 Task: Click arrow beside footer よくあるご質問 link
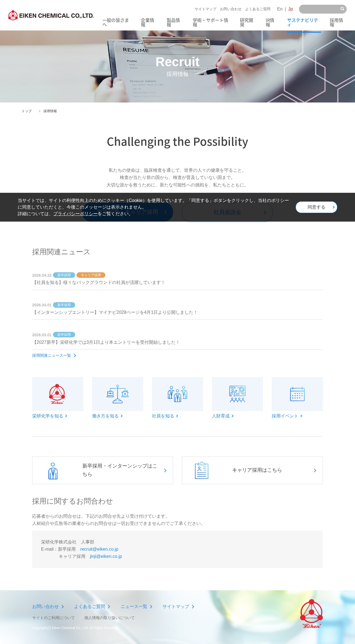point(109,607)
